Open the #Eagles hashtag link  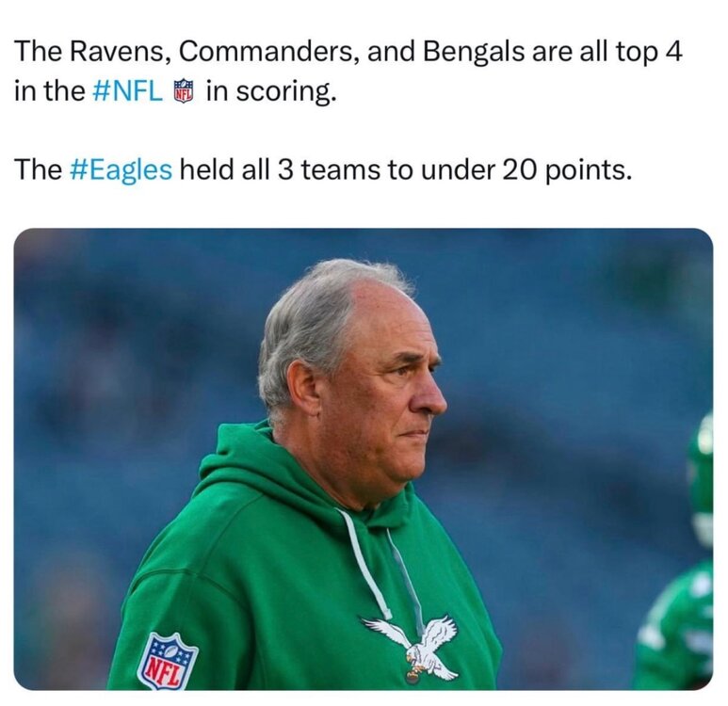coord(120,169)
